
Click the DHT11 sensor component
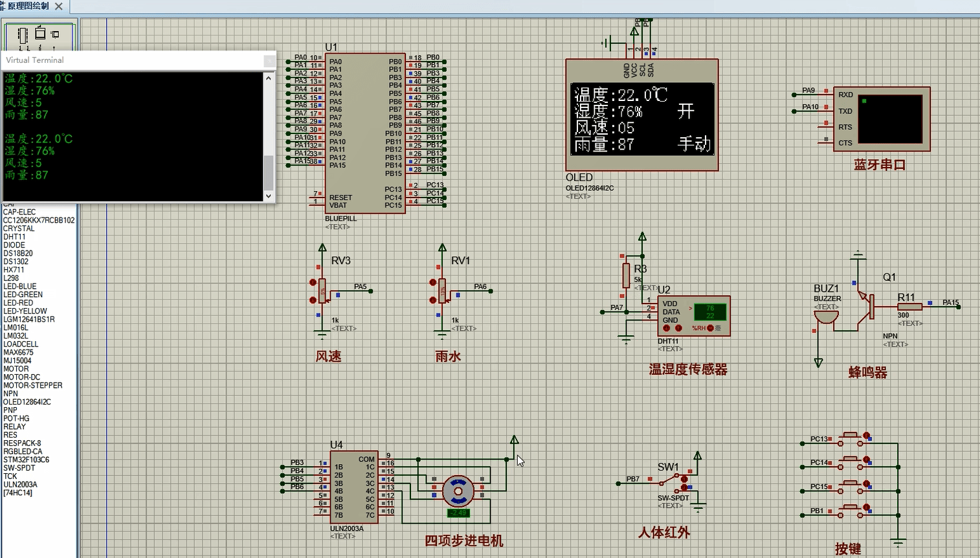[x=693, y=315]
